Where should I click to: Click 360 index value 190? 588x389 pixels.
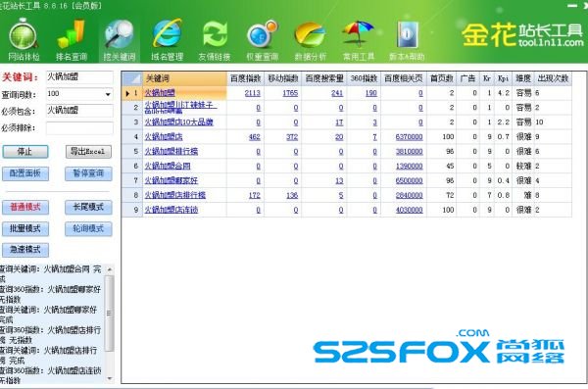[x=371, y=93]
